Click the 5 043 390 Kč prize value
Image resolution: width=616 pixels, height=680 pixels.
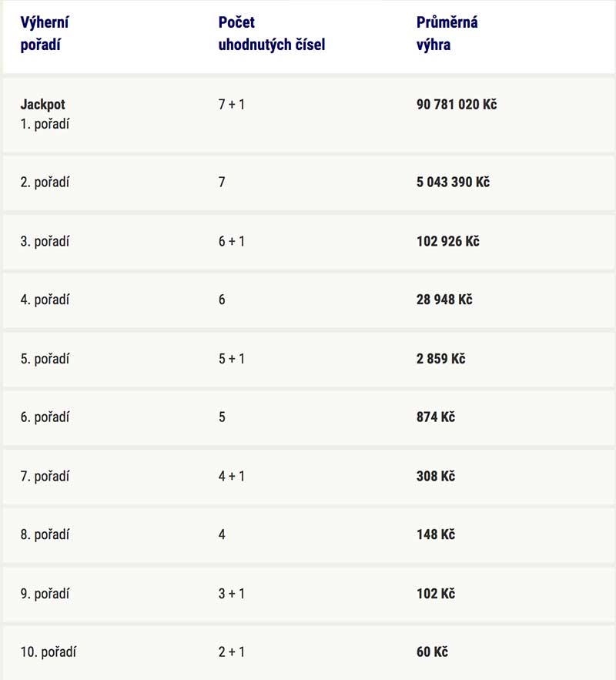pyautogui.click(x=453, y=183)
